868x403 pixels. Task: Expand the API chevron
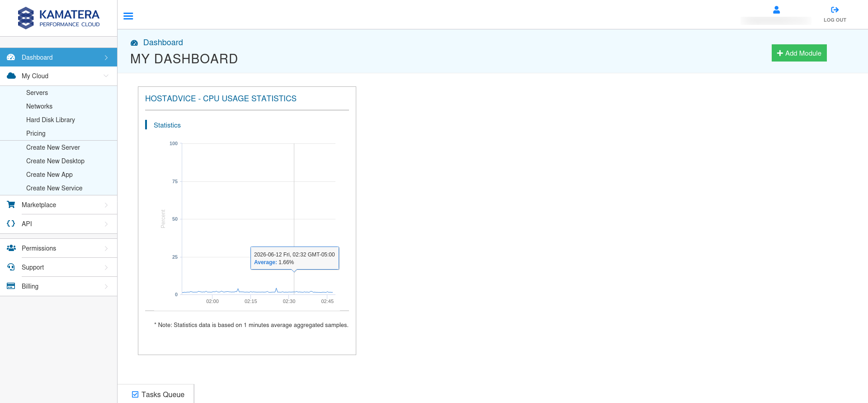pyautogui.click(x=106, y=224)
